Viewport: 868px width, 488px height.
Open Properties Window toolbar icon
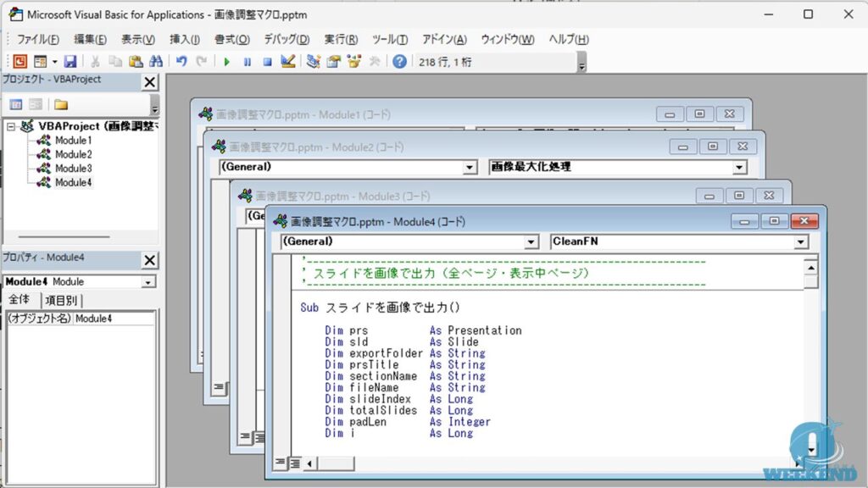pos(333,61)
